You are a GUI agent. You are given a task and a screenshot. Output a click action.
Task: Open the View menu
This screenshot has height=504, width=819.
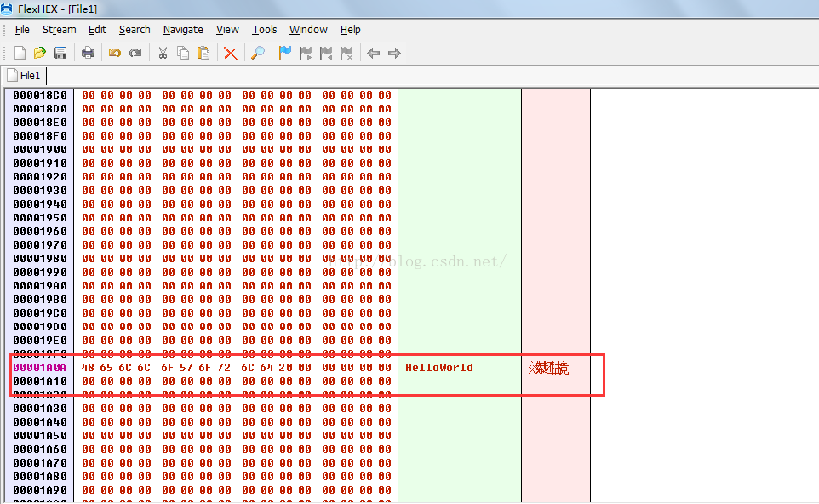pos(227,30)
